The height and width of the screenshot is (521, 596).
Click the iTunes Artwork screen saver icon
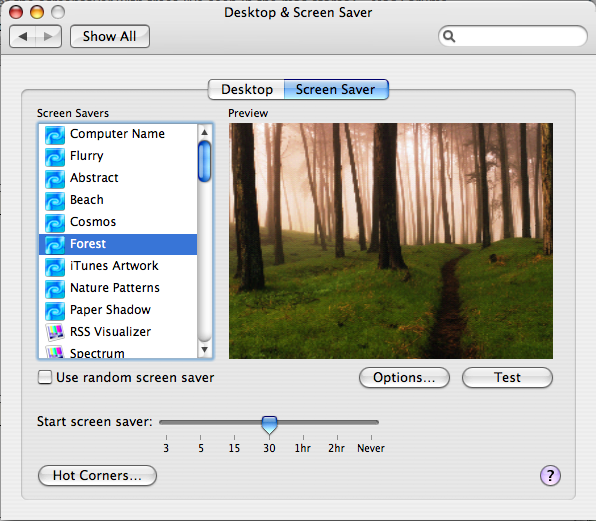(x=55, y=267)
